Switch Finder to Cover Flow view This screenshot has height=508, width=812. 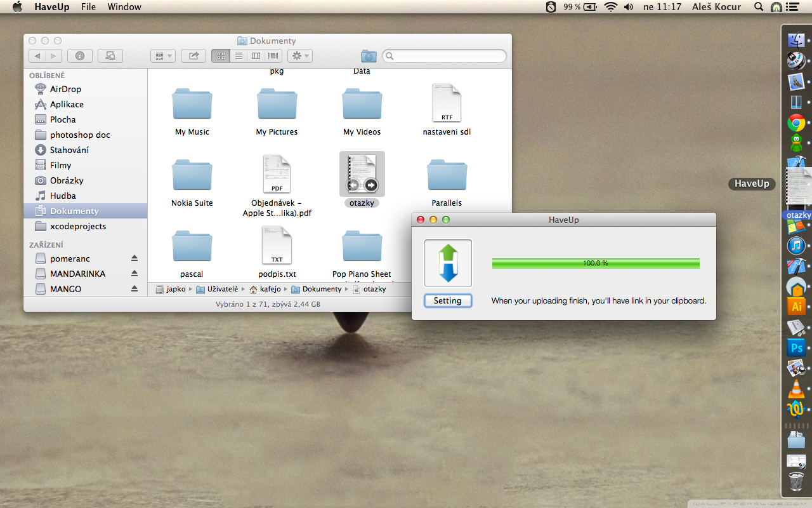coord(273,56)
